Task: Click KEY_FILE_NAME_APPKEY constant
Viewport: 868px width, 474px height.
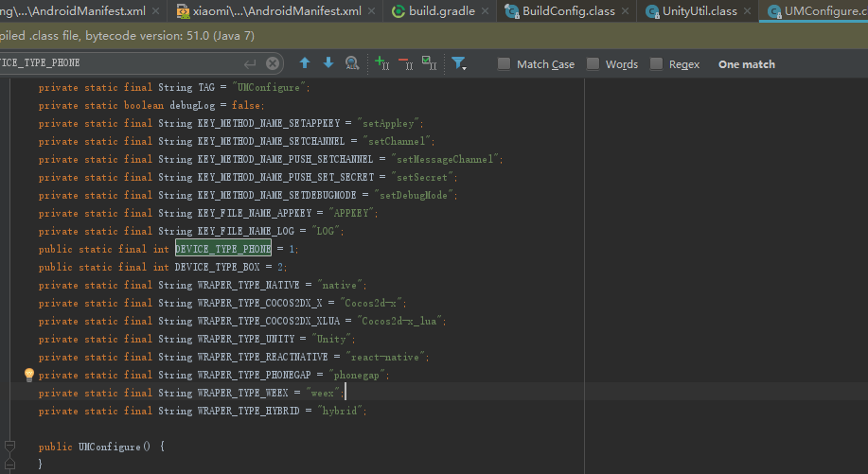Action: point(255,213)
